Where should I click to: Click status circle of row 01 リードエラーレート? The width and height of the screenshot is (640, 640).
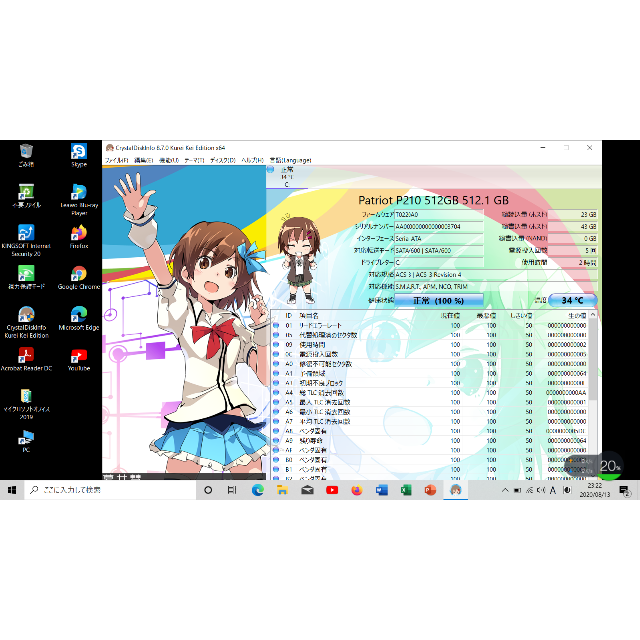[x=276, y=326]
